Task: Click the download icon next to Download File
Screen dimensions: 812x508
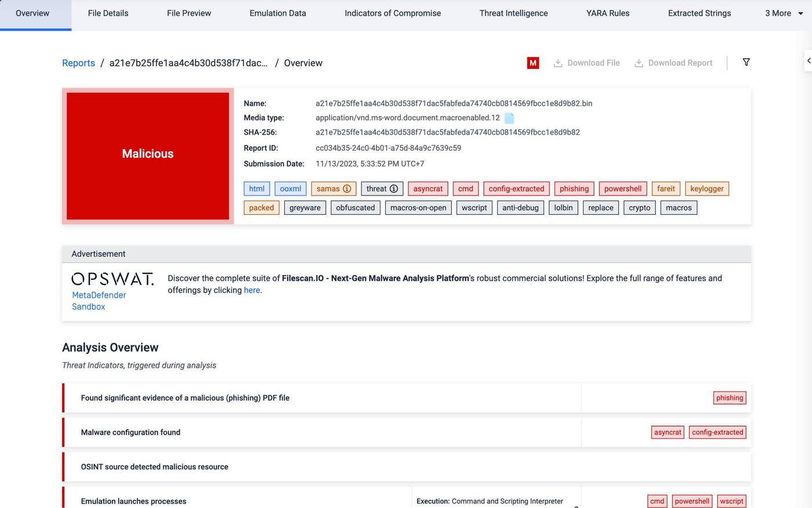Action: [x=557, y=62]
